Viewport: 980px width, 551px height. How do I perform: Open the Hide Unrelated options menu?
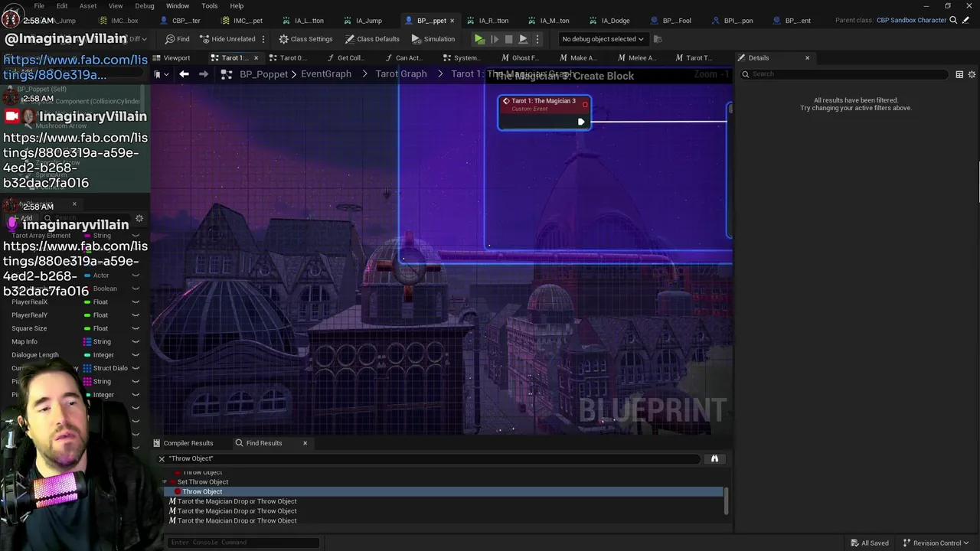click(263, 39)
